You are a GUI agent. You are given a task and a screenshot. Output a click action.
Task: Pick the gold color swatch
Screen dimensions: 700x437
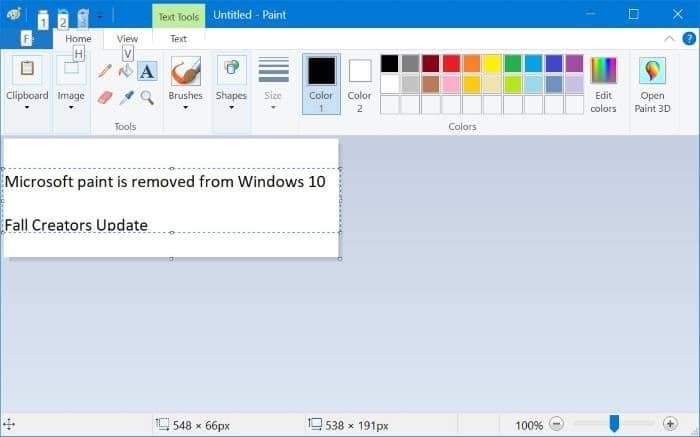click(472, 84)
